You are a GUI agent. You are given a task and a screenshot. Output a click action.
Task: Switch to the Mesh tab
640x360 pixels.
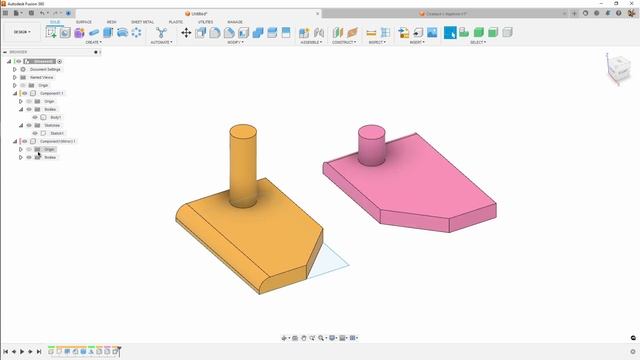[x=111, y=22]
